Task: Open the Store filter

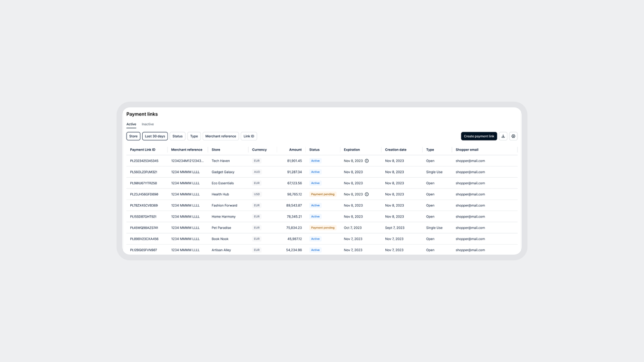Action: [x=133, y=136]
